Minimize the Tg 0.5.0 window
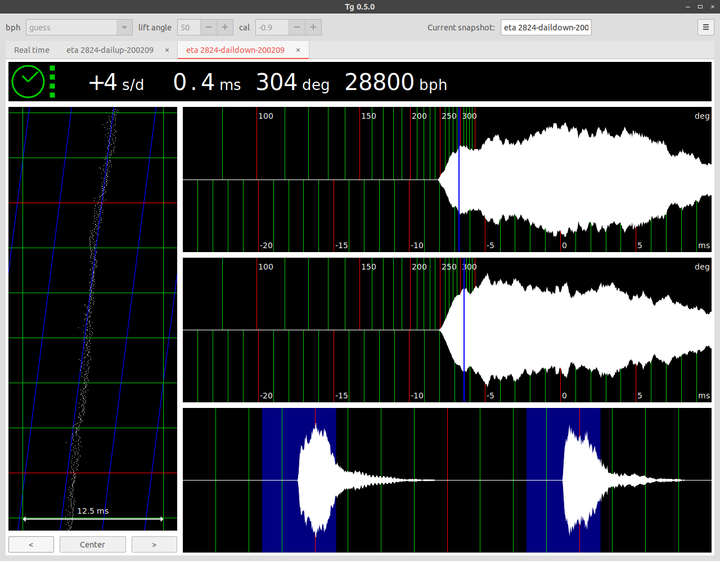The image size is (720, 561). point(688,6)
